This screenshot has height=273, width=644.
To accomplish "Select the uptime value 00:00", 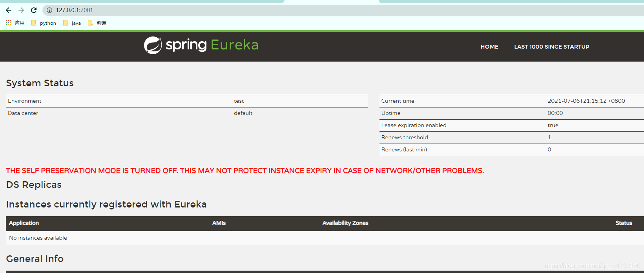I will [555, 113].
